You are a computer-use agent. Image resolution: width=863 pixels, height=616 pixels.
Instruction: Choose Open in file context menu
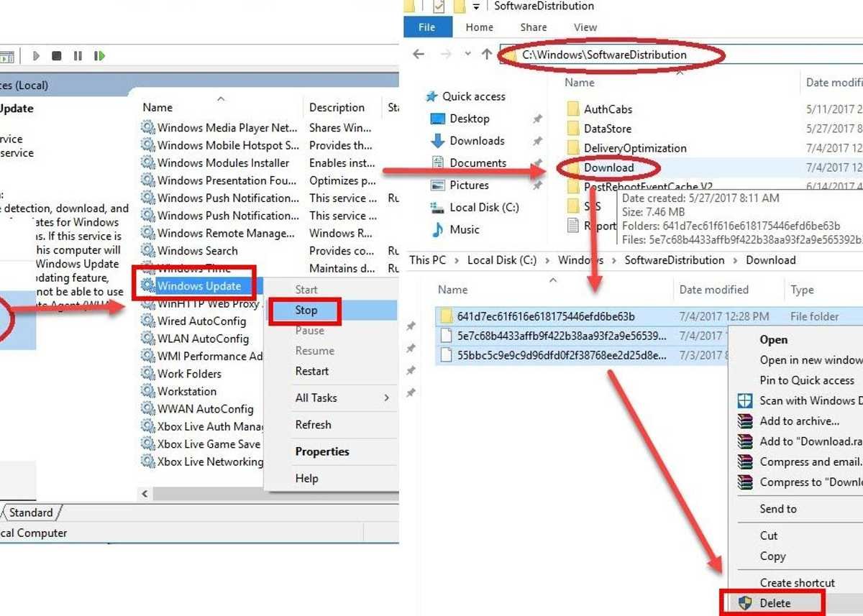click(x=774, y=340)
